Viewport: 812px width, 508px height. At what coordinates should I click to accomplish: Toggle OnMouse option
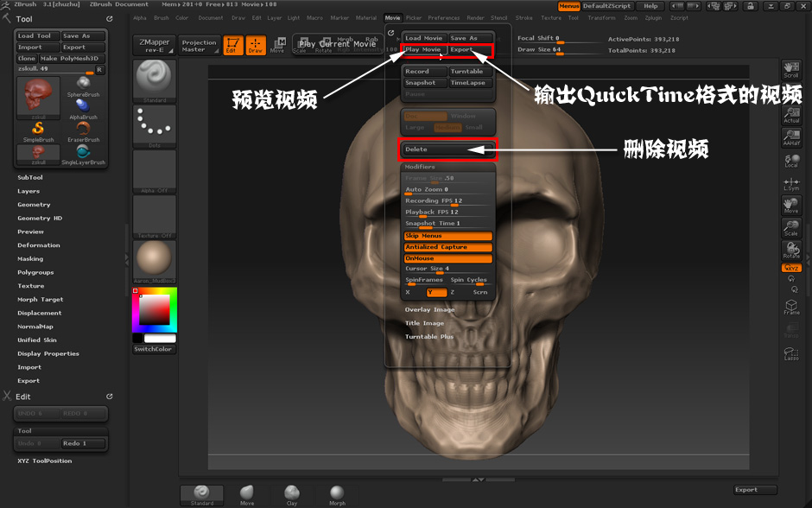pos(447,258)
